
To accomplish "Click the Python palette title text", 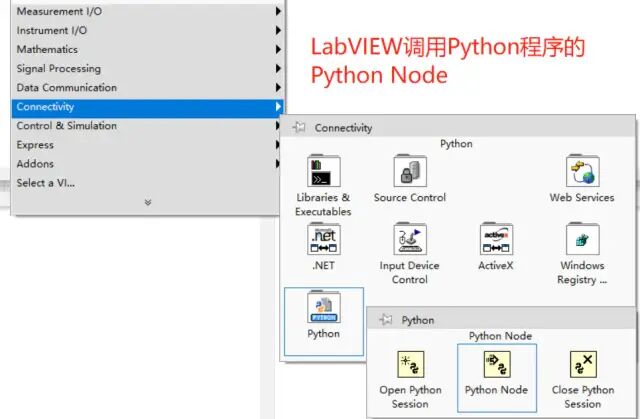I will (x=418, y=320).
